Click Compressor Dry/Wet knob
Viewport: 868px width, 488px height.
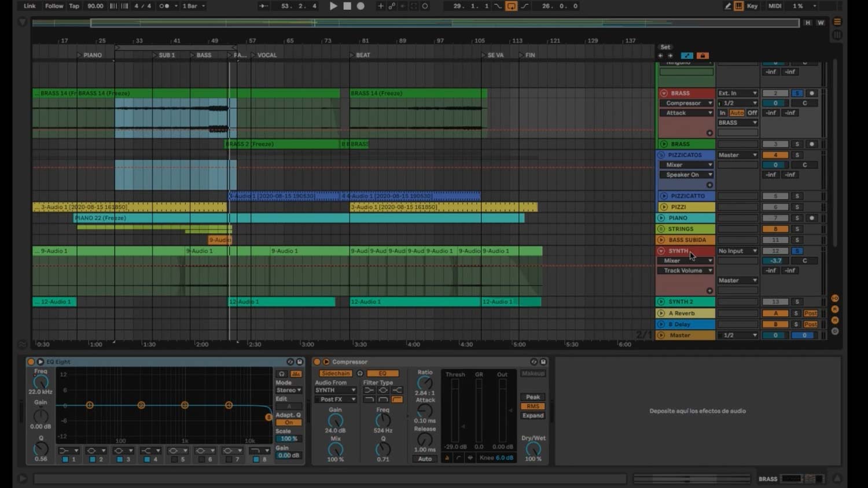pyautogui.click(x=533, y=449)
